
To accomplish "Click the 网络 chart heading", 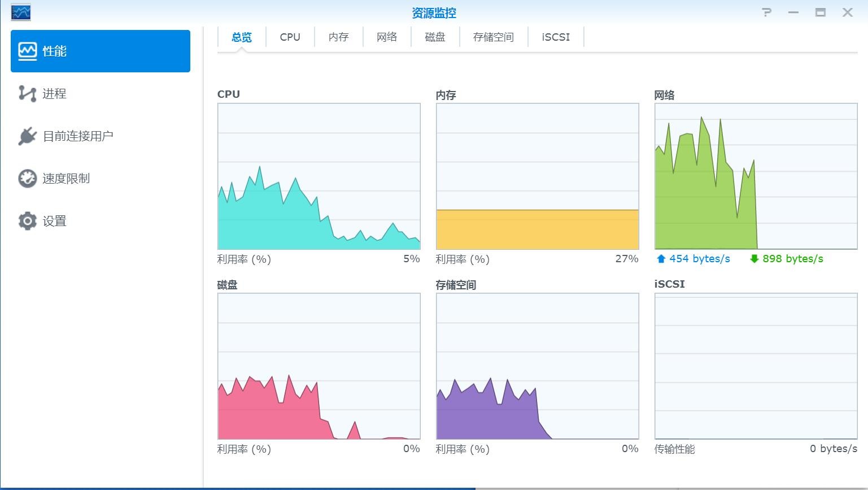I will [x=665, y=95].
